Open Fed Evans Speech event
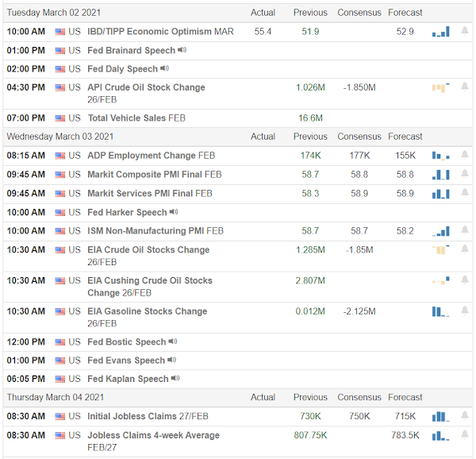This screenshot has width=476, height=459. coord(126,361)
